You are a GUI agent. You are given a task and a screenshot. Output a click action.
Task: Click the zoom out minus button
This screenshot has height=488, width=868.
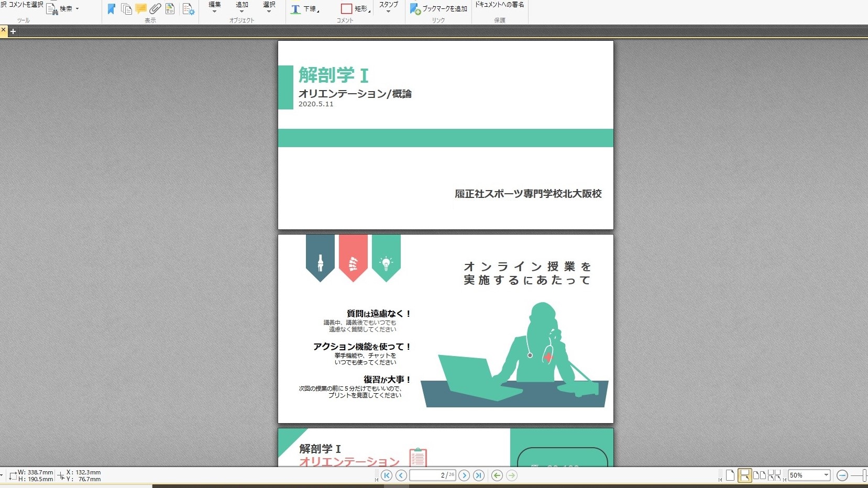tap(842, 475)
